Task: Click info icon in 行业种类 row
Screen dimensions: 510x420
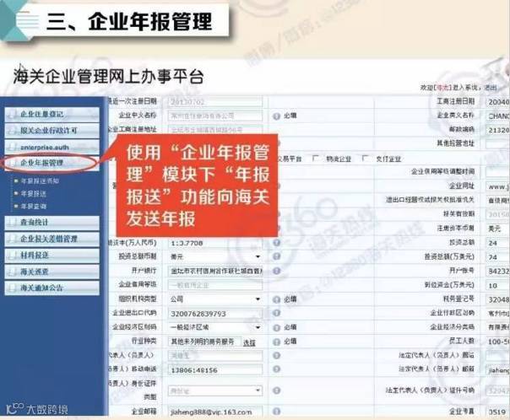Action: [x=276, y=342]
